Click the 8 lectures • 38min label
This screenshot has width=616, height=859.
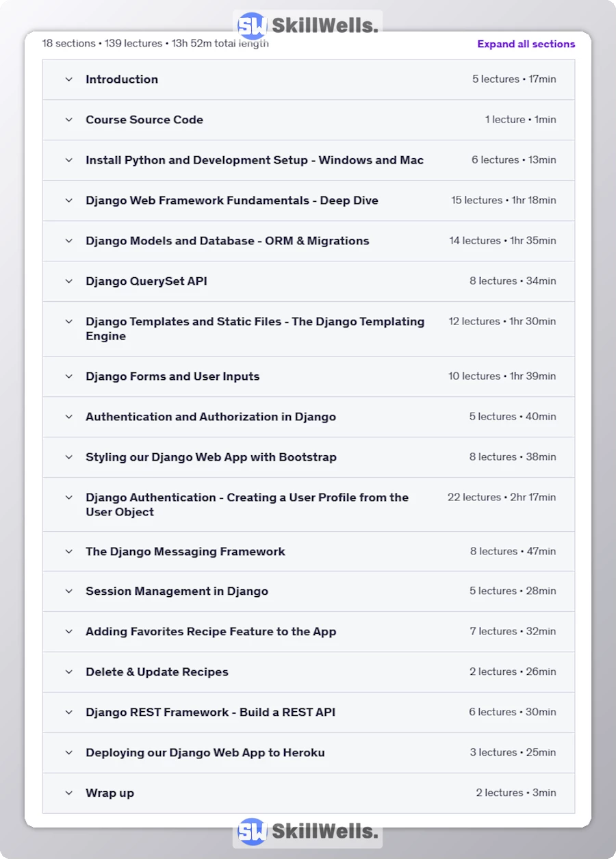coord(513,457)
